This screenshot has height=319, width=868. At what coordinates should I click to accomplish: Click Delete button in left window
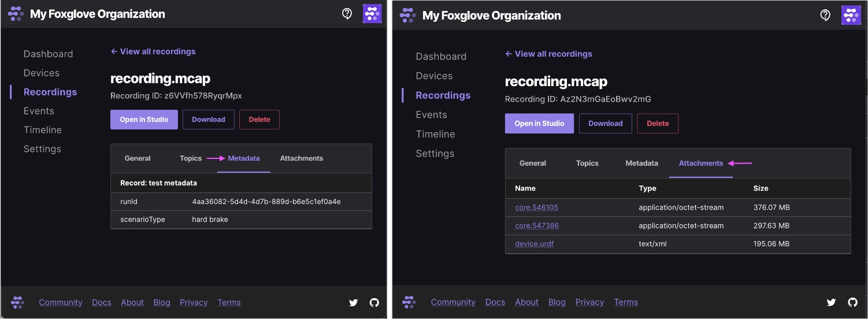click(259, 120)
